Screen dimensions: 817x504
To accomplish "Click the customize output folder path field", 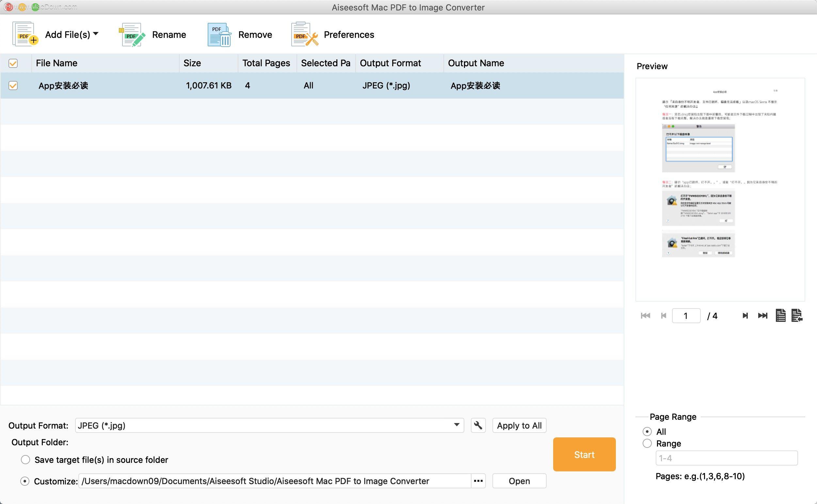I will [275, 481].
